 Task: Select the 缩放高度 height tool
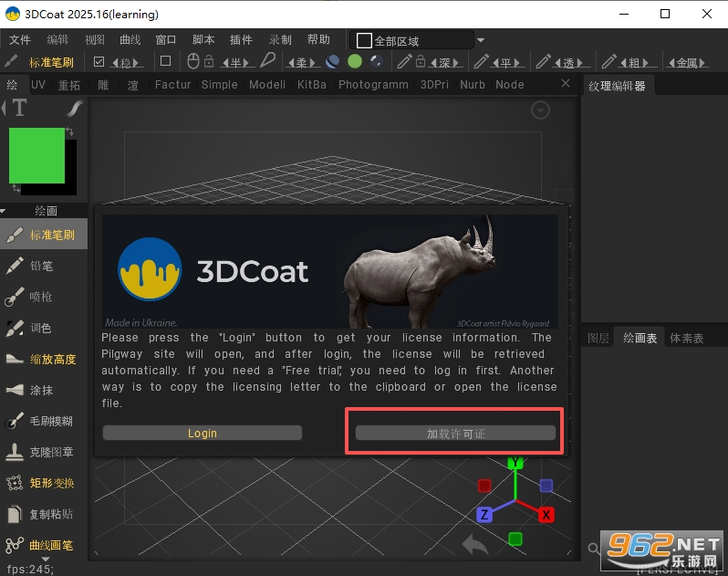(43, 359)
